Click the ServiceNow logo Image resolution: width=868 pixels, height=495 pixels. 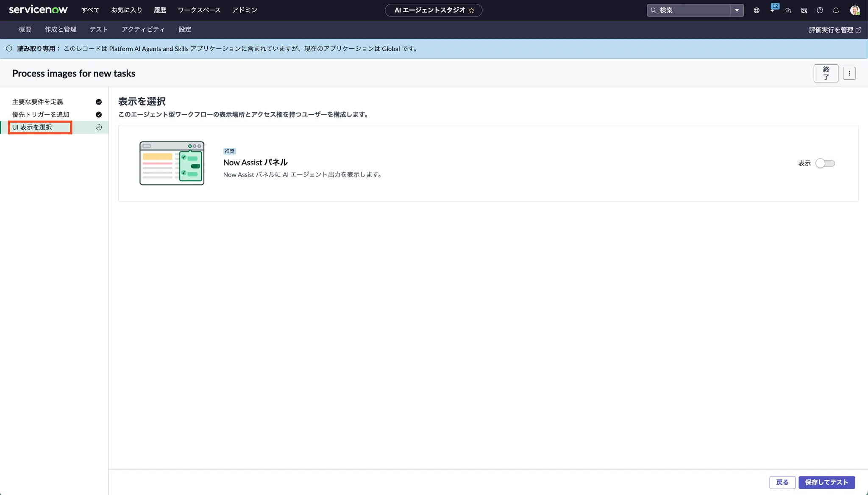tap(38, 10)
